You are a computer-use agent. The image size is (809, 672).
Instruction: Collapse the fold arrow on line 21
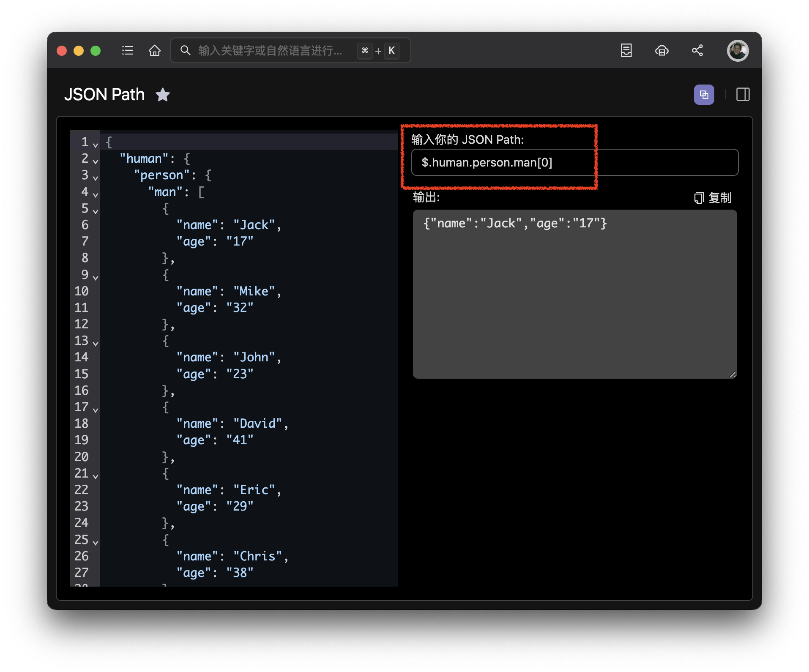96,476
